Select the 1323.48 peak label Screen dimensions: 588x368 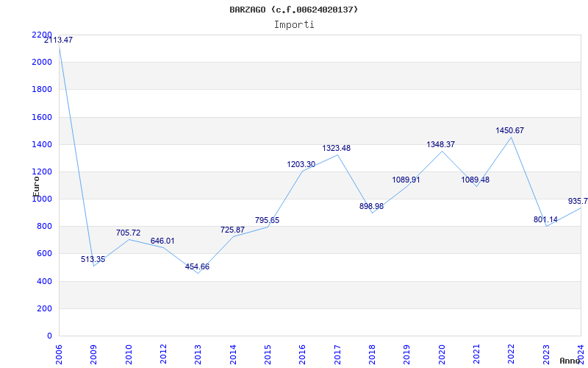[x=337, y=148]
